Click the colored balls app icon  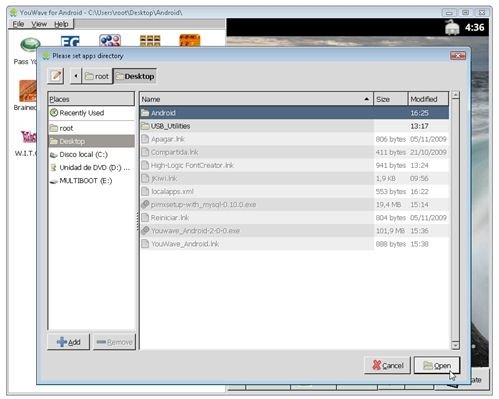(x=110, y=41)
